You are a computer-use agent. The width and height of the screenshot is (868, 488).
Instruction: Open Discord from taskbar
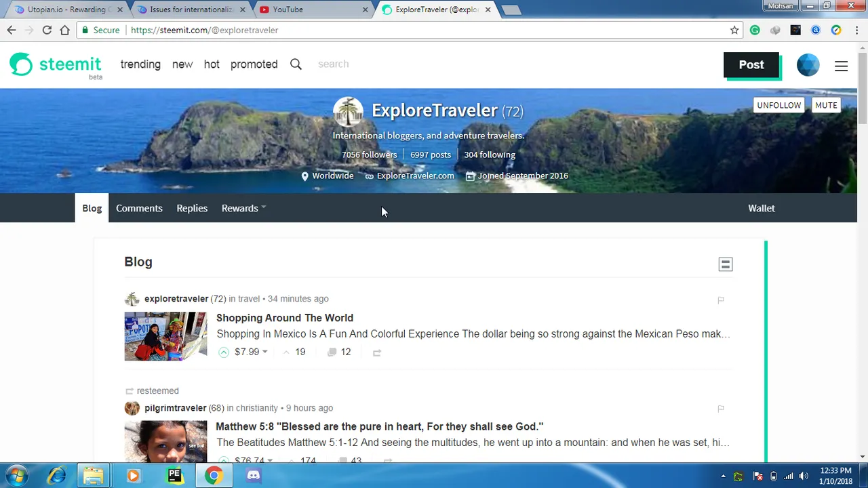point(253,476)
